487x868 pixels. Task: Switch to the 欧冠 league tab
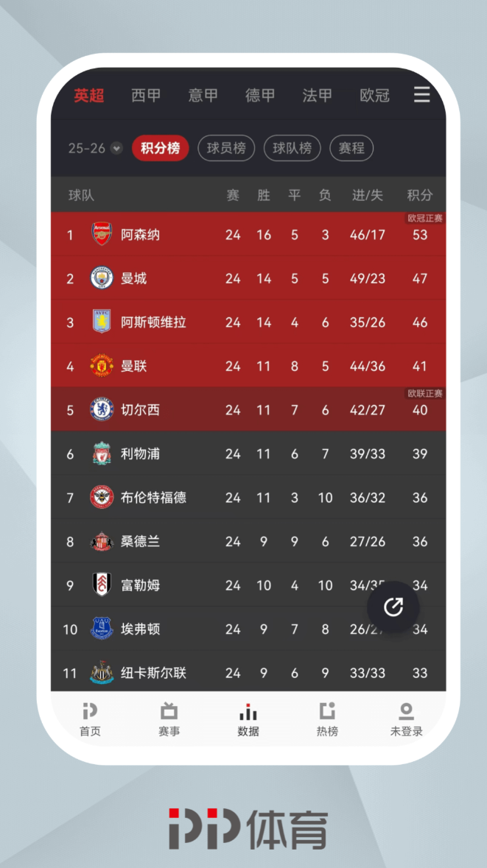[374, 96]
